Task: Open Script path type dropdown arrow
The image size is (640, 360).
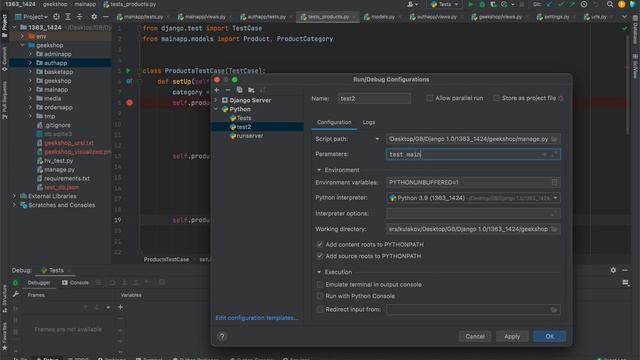Action: 377,139
